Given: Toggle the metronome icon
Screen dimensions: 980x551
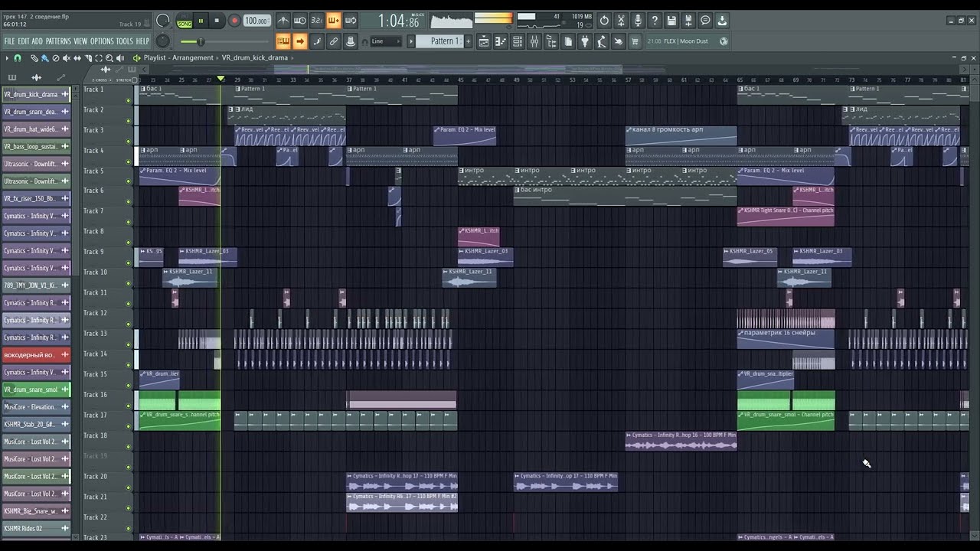Looking at the screenshot, I should tap(283, 21).
